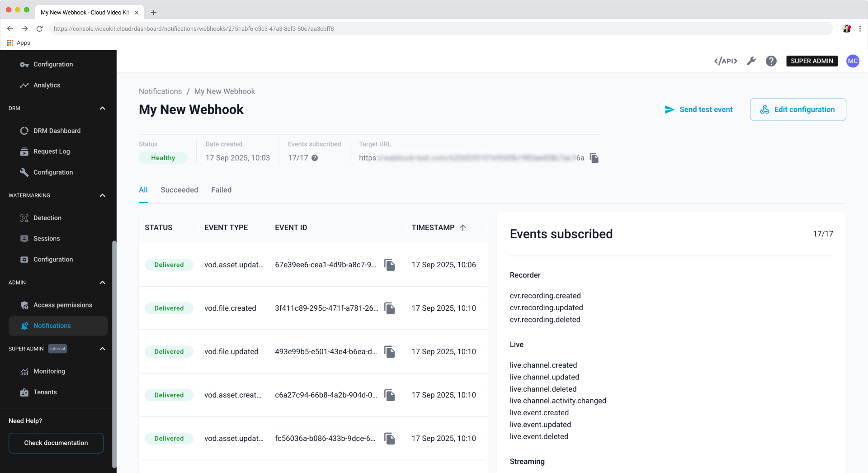Open the DRM Dashboard
This screenshot has width=868, height=473.
57,131
